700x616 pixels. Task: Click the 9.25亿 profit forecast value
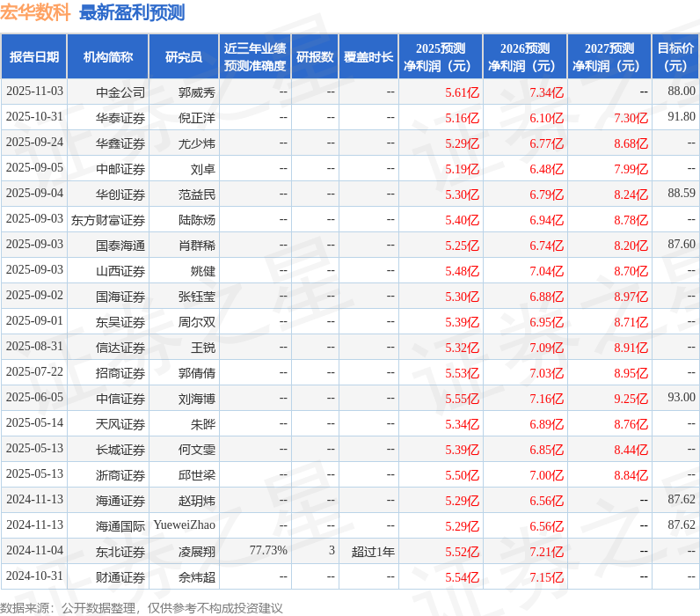click(x=631, y=399)
